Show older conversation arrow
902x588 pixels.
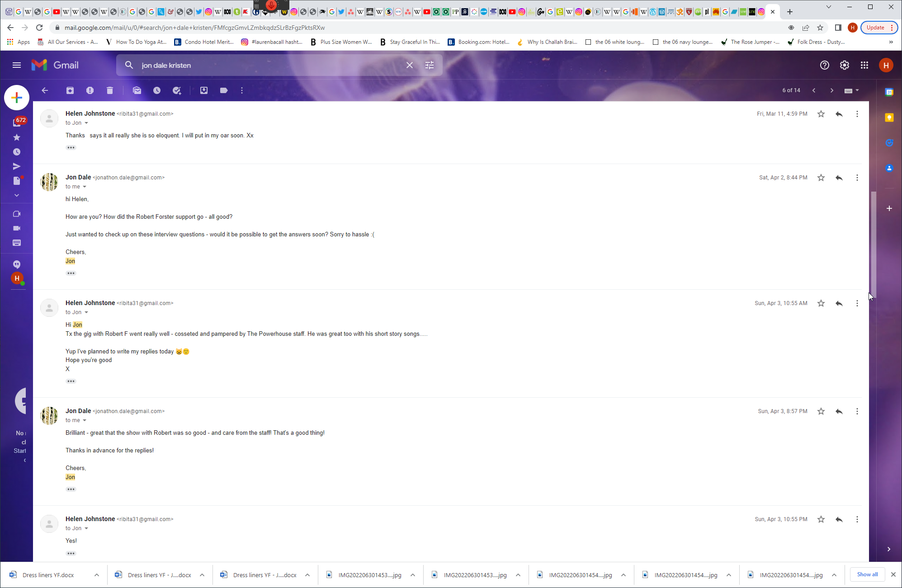click(832, 90)
